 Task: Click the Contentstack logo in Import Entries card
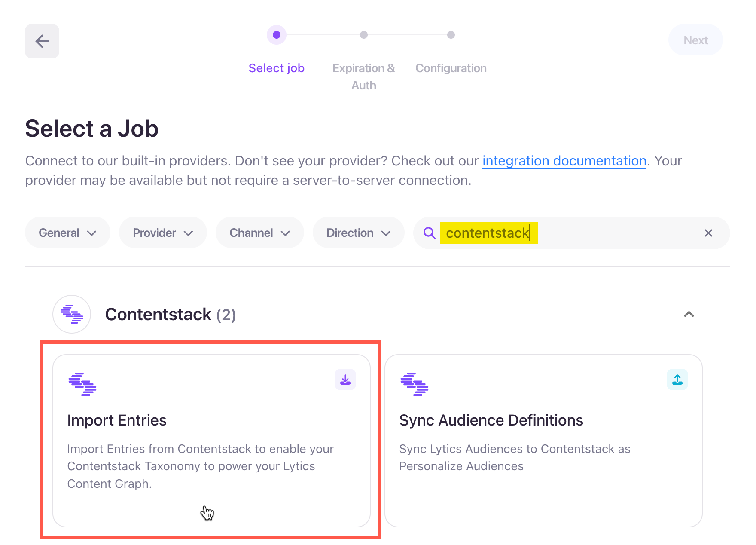[82, 384]
